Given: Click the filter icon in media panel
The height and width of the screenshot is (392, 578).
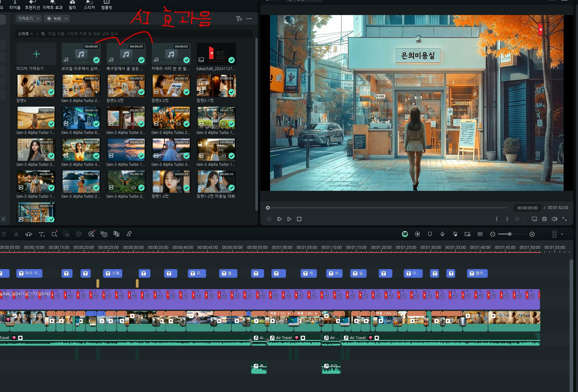Looking at the screenshot, I should click(x=239, y=19).
